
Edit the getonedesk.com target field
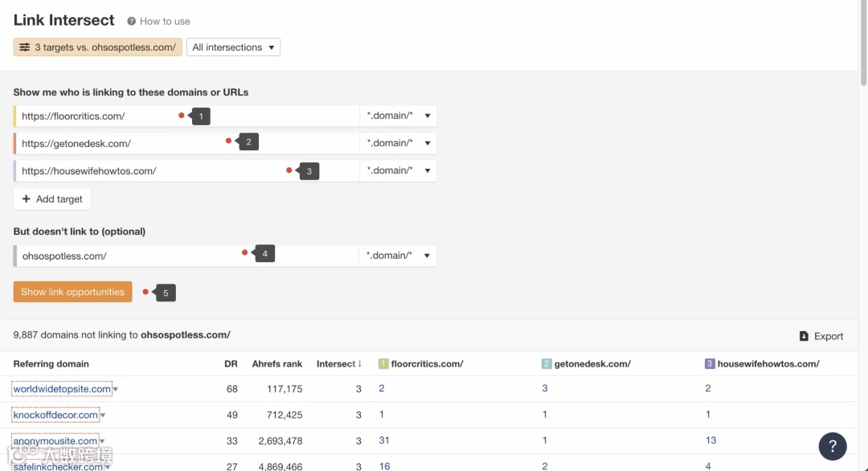click(187, 143)
